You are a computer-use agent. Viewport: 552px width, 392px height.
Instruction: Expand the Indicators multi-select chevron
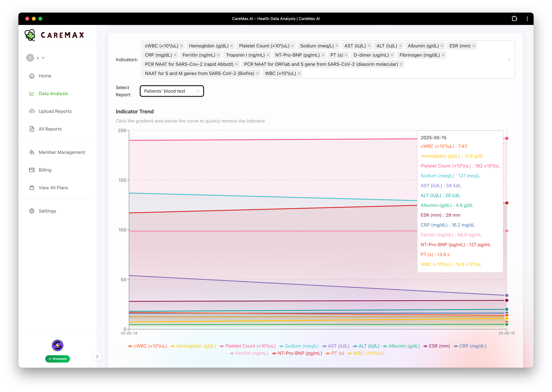509,60
